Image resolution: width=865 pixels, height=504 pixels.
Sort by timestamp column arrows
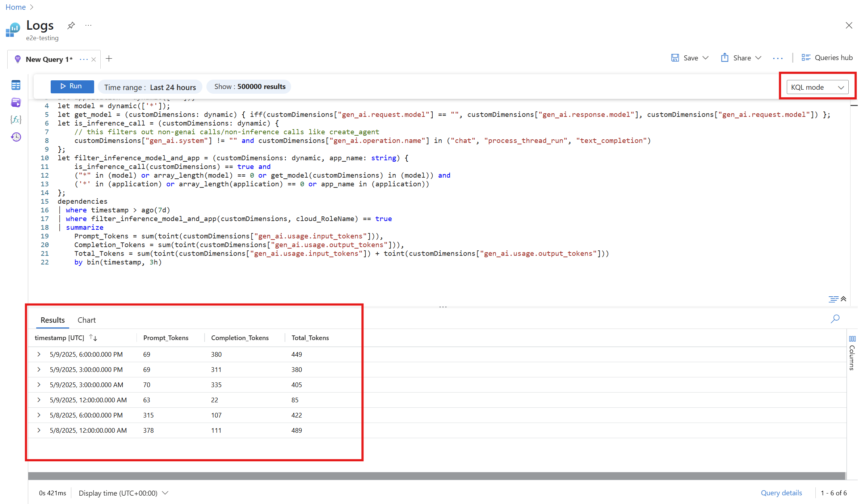coord(93,338)
